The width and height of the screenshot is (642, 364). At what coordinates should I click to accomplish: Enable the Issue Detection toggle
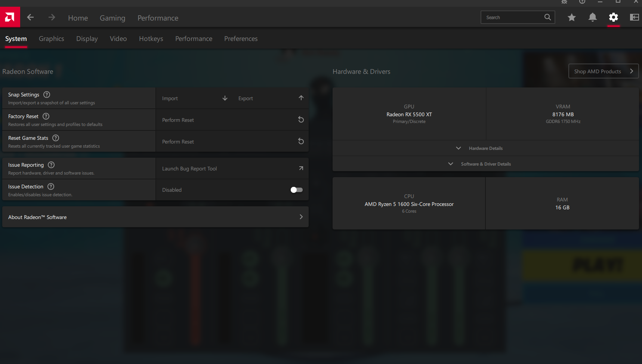297,190
